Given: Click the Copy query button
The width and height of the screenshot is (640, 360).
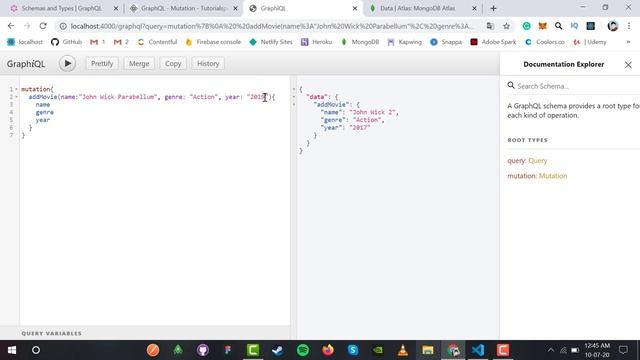Looking at the screenshot, I should [173, 64].
